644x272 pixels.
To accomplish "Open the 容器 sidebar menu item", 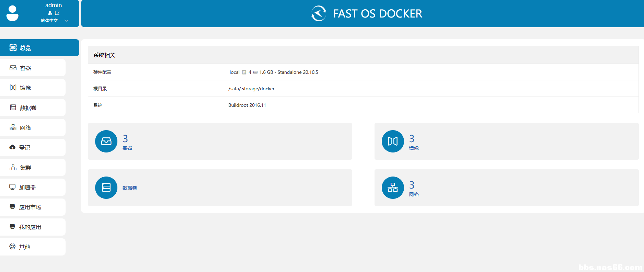I will click(33, 68).
